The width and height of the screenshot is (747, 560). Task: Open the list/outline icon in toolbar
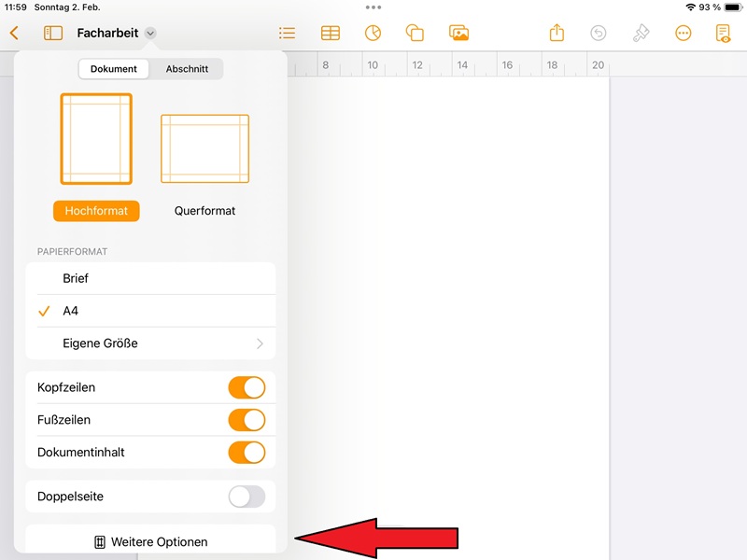pos(287,33)
